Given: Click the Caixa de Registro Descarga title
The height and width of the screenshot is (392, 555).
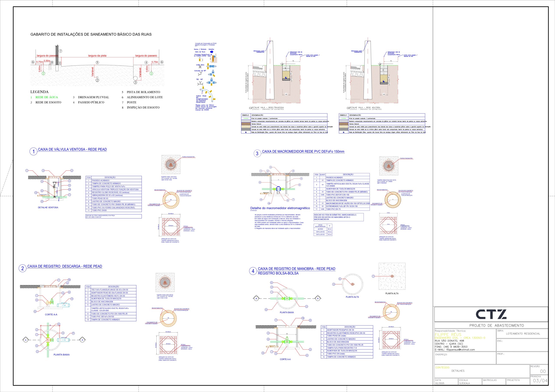Looking at the screenshot, I should (65, 266).
